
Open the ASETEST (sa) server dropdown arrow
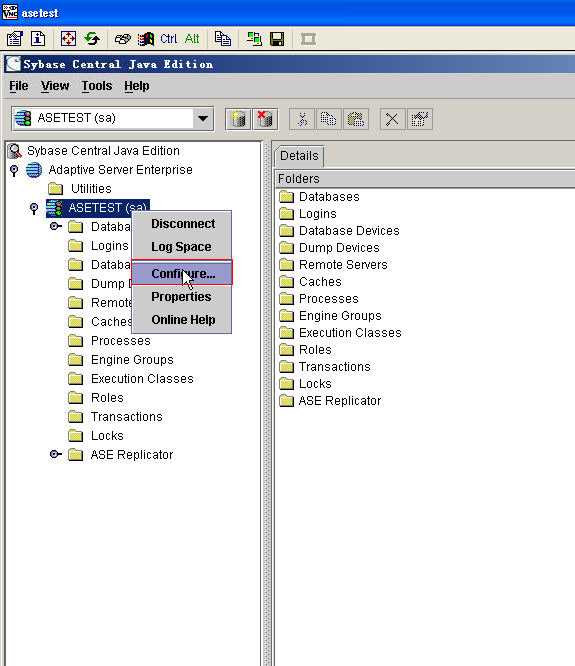(x=203, y=119)
